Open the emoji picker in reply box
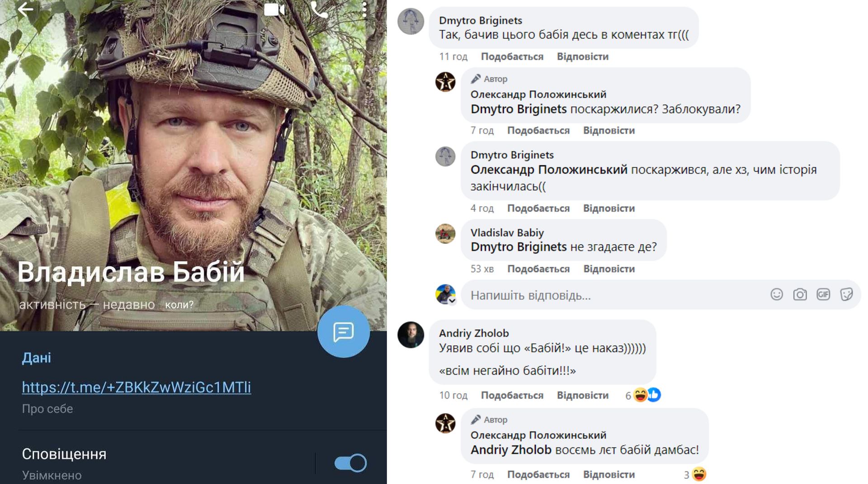The image size is (868, 484). point(776,295)
